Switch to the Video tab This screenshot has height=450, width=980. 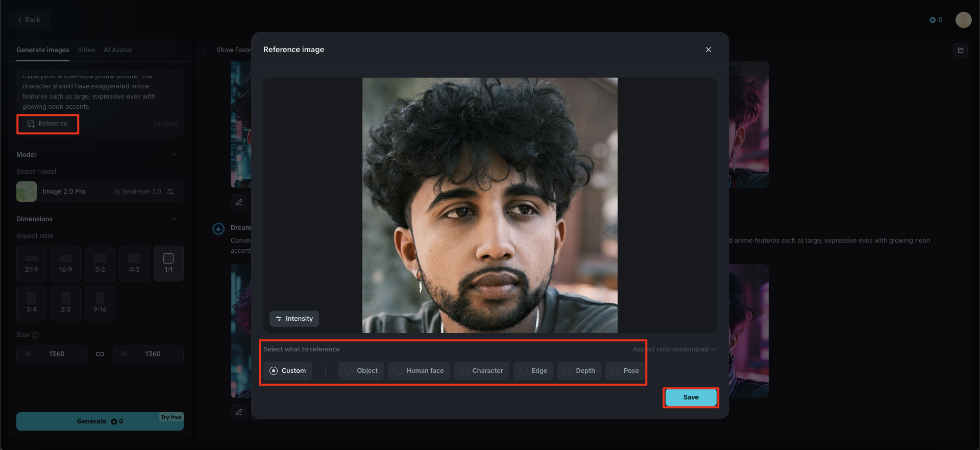86,50
